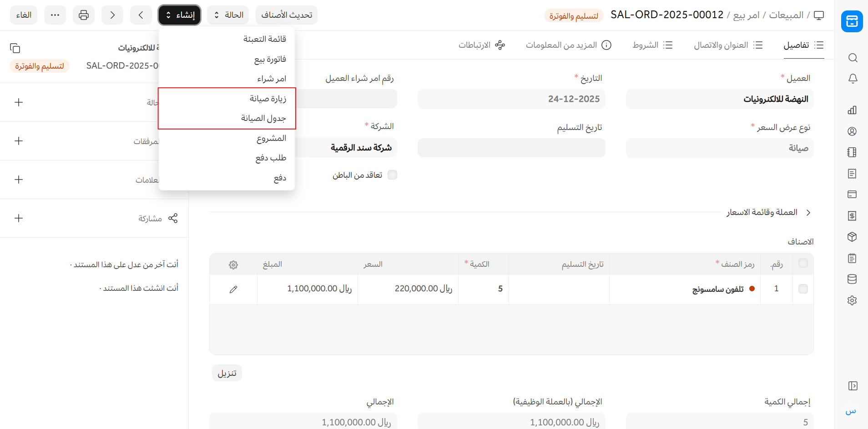Click the search icon in sidebar

coord(853,58)
